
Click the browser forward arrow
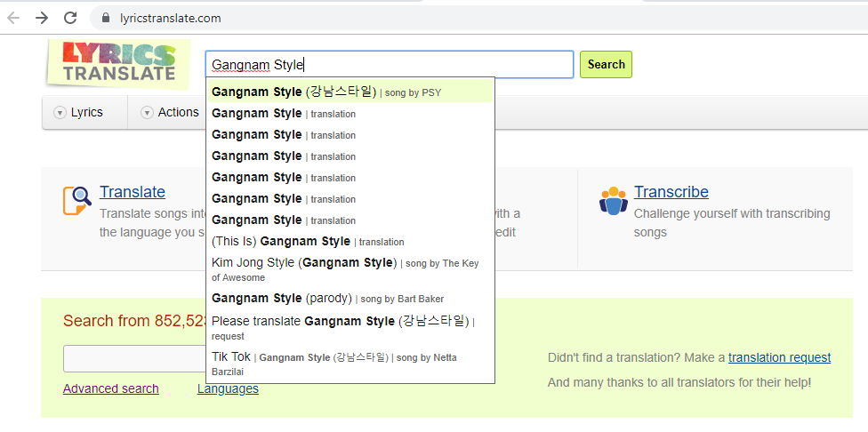click(x=42, y=18)
